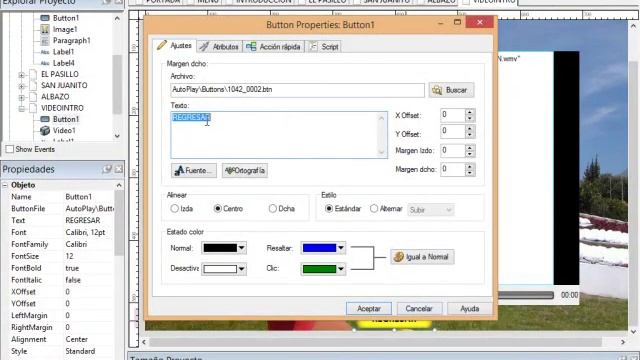Pin the Propiedades panel
Viewport: 640px width, 360px height.
click(x=107, y=169)
